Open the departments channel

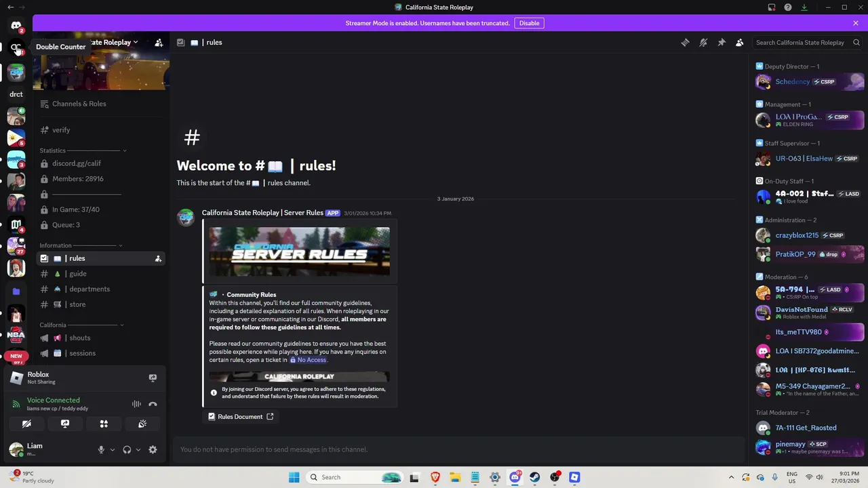100,289
